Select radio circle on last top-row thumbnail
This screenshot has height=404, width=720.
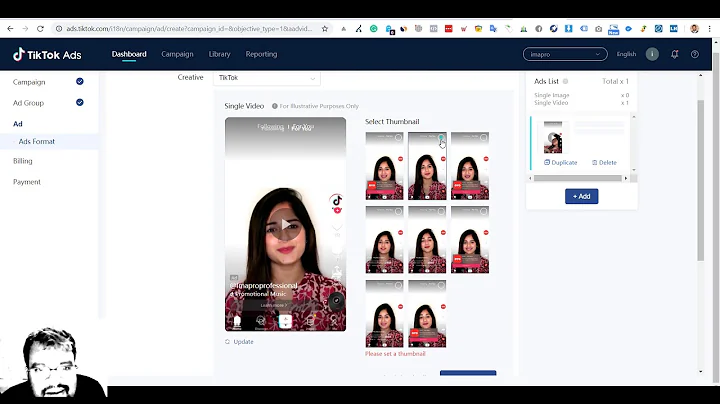pyautogui.click(x=484, y=137)
